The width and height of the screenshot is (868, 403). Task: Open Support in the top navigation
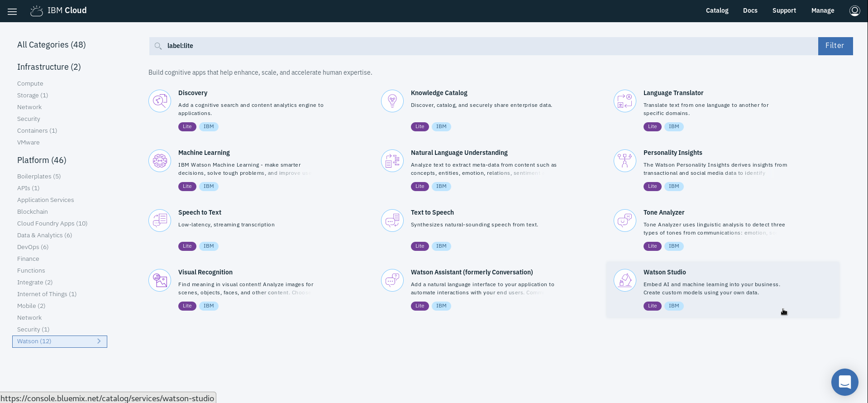coord(784,11)
